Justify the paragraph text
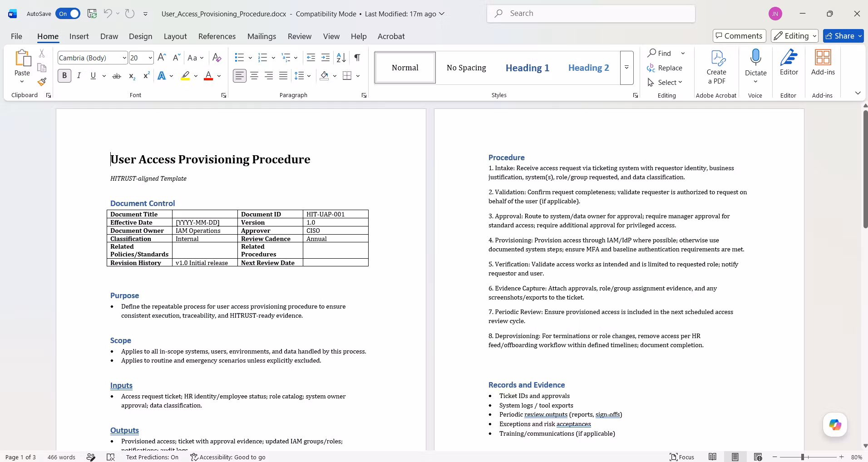This screenshot has width=868, height=462. click(283, 76)
